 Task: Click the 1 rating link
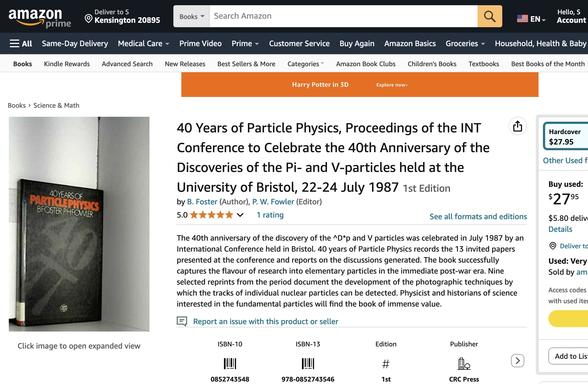click(x=270, y=215)
